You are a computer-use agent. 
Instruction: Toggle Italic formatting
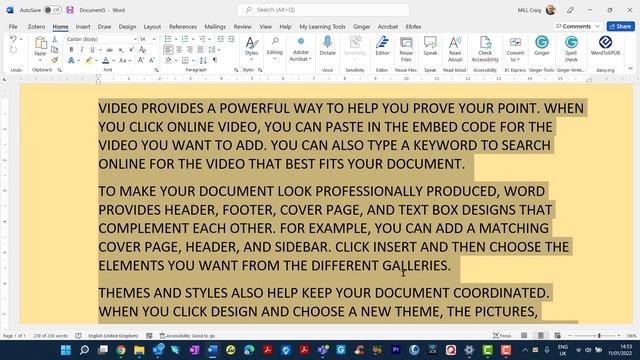tap(82, 50)
